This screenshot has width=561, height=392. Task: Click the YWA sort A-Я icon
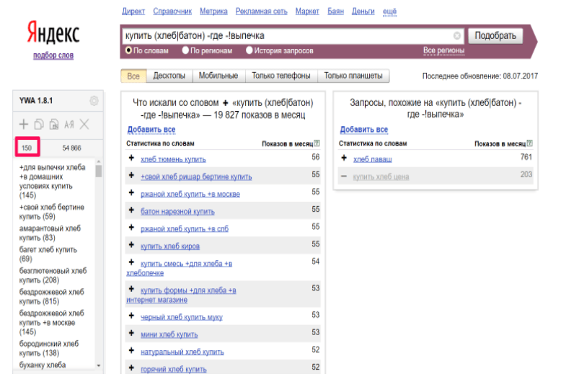coord(69,125)
